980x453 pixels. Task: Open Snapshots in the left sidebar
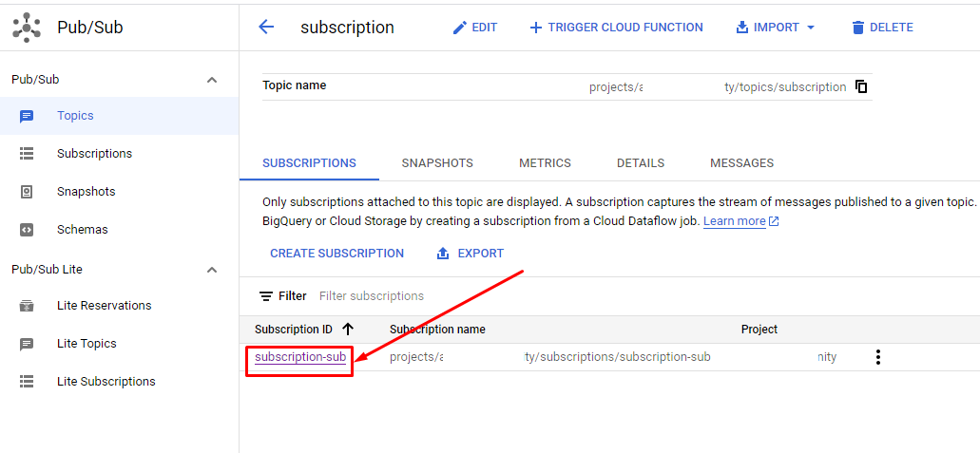[x=86, y=191]
